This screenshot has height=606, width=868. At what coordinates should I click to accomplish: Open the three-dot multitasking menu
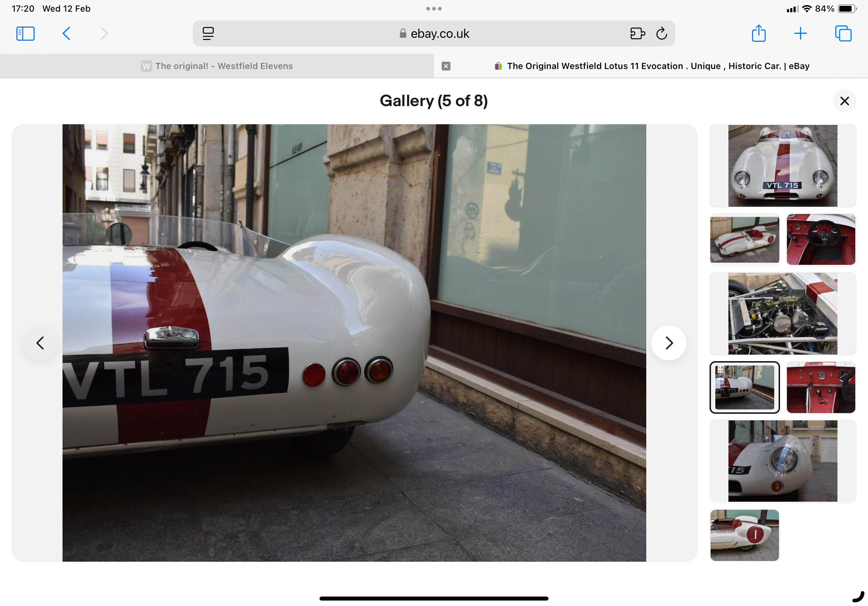(434, 9)
